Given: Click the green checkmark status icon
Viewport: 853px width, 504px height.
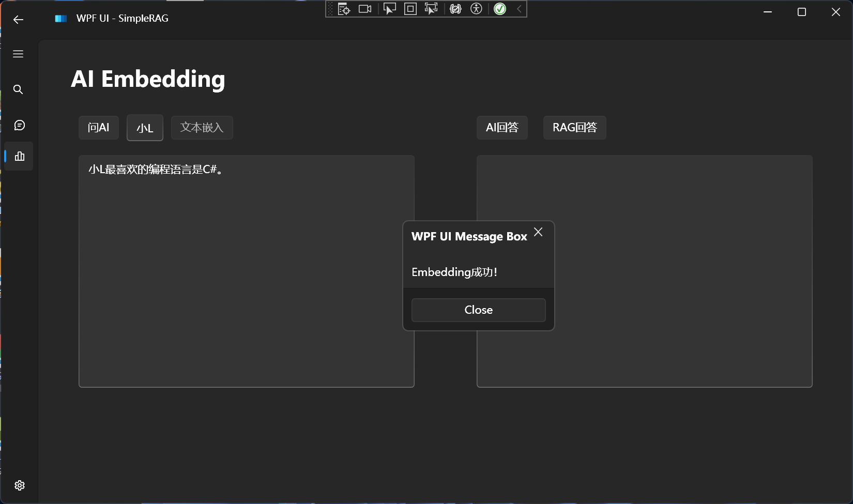Looking at the screenshot, I should tap(500, 9).
